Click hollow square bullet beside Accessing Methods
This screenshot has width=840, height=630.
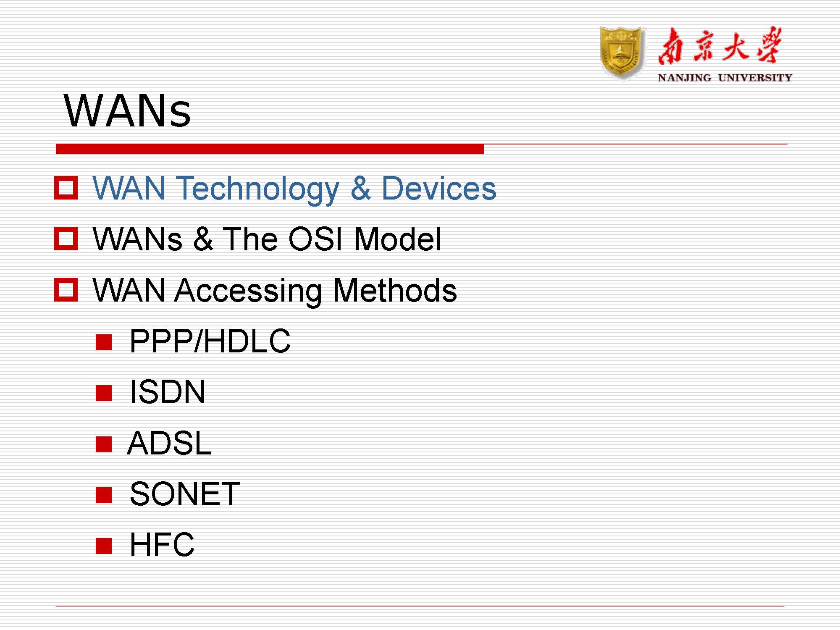(x=66, y=290)
